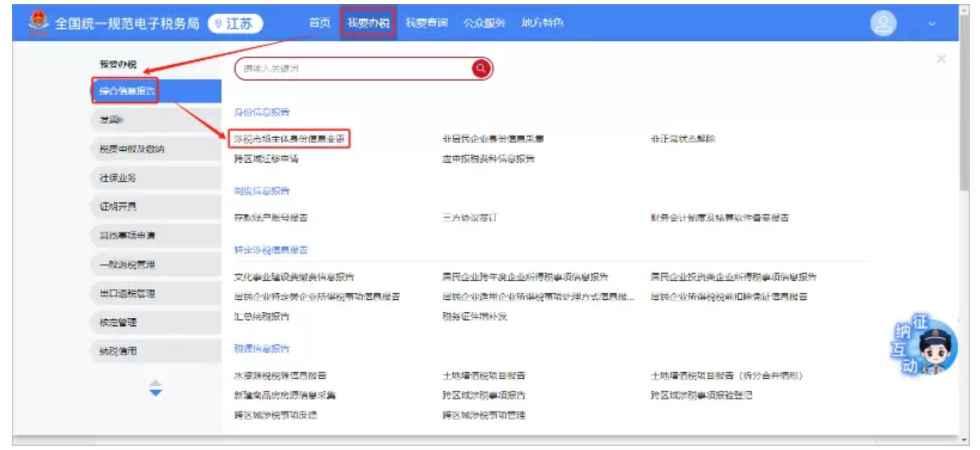Click the 制度信息报告 section heading
This screenshot has height=450, width=980.
pos(262,191)
